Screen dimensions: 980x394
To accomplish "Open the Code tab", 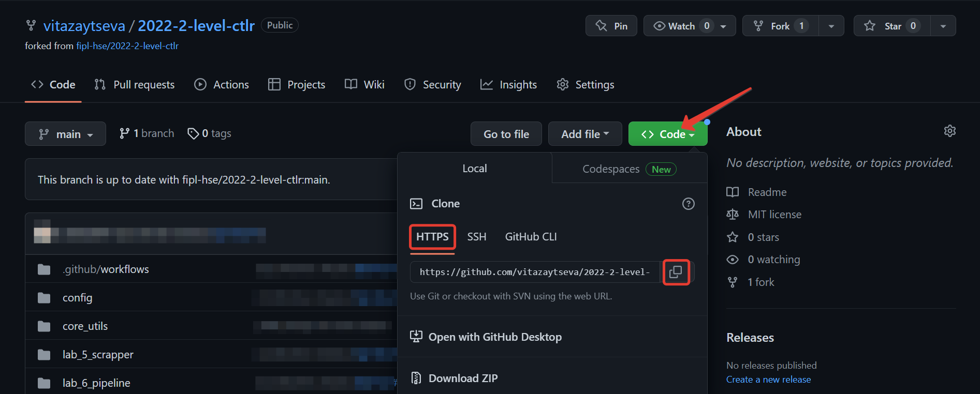I will click(x=53, y=85).
